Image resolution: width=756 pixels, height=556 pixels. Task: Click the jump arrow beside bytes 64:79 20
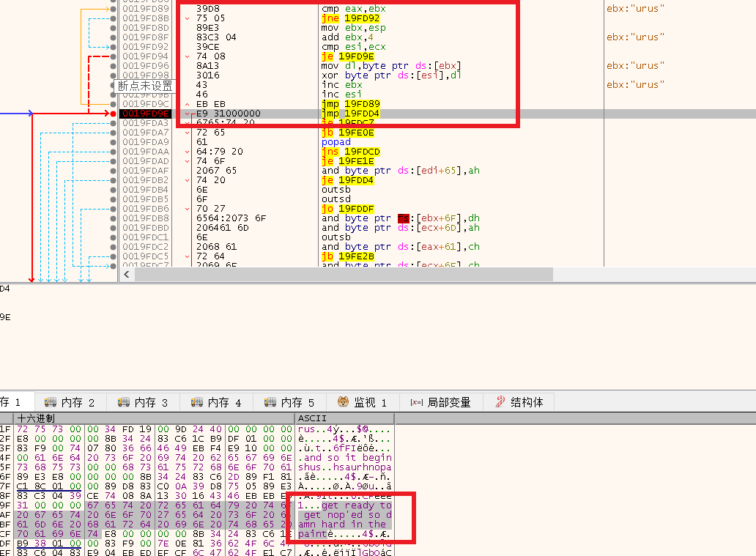(x=187, y=152)
